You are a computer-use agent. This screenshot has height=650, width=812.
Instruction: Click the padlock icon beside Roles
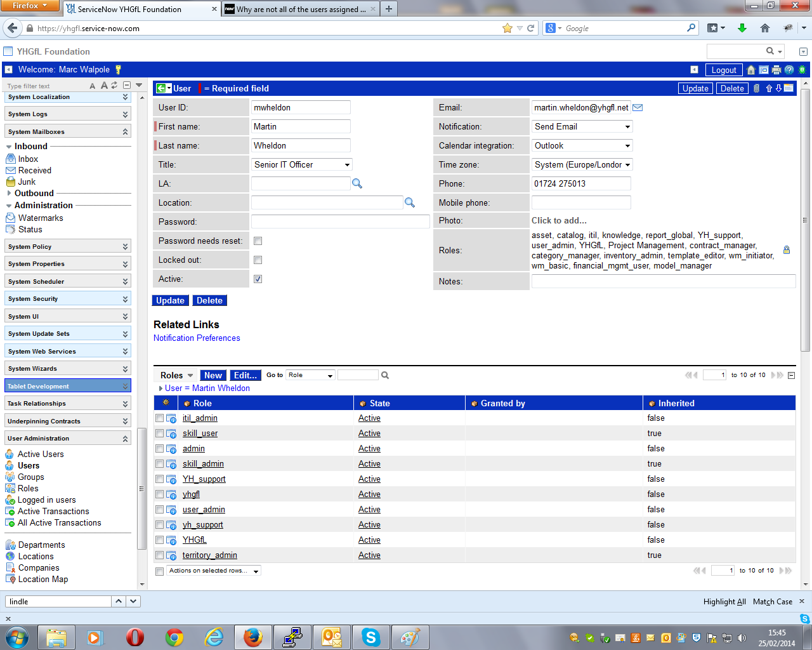(x=787, y=250)
